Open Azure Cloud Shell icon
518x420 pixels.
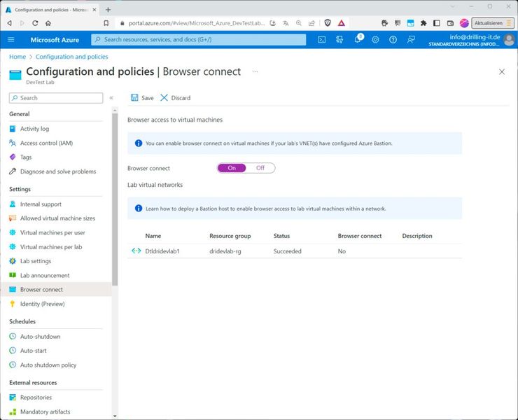coord(321,40)
